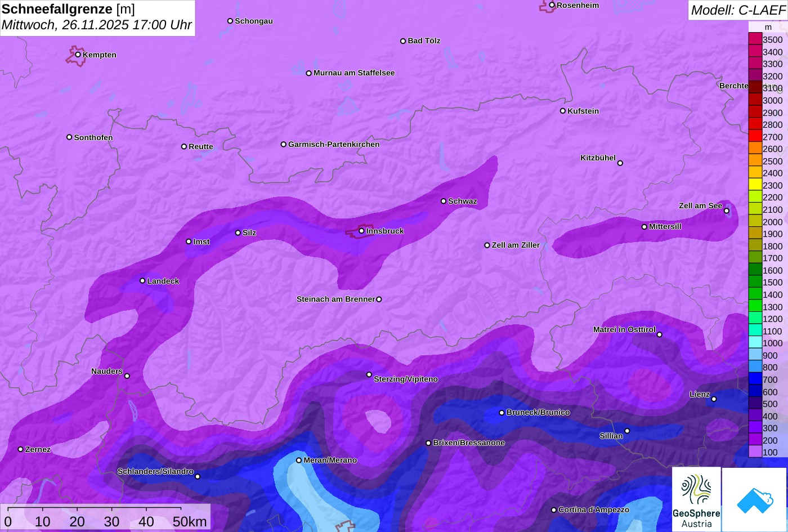Image resolution: width=788 pixels, height=532 pixels.
Task: Select the Kempten city marker
Action: click(78, 55)
